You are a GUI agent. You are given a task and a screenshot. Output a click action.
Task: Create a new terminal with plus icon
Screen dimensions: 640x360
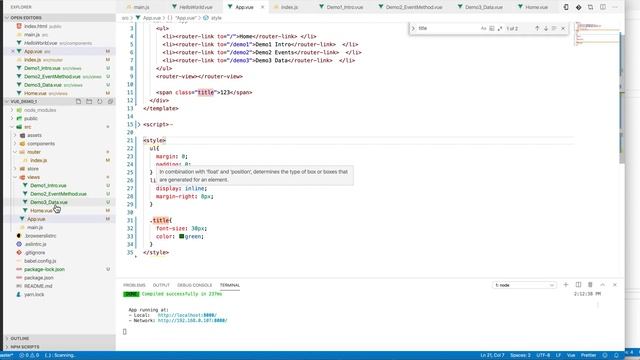click(x=566, y=284)
